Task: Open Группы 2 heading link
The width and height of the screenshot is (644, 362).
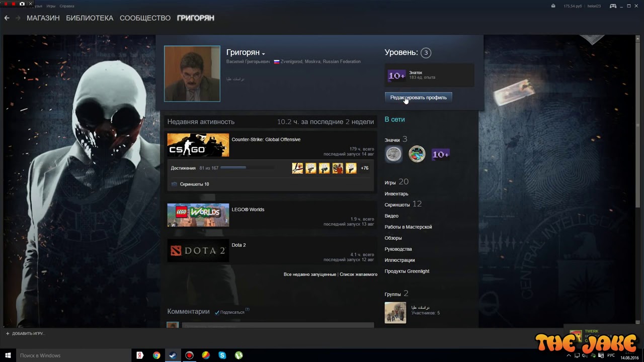Action: click(x=396, y=294)
